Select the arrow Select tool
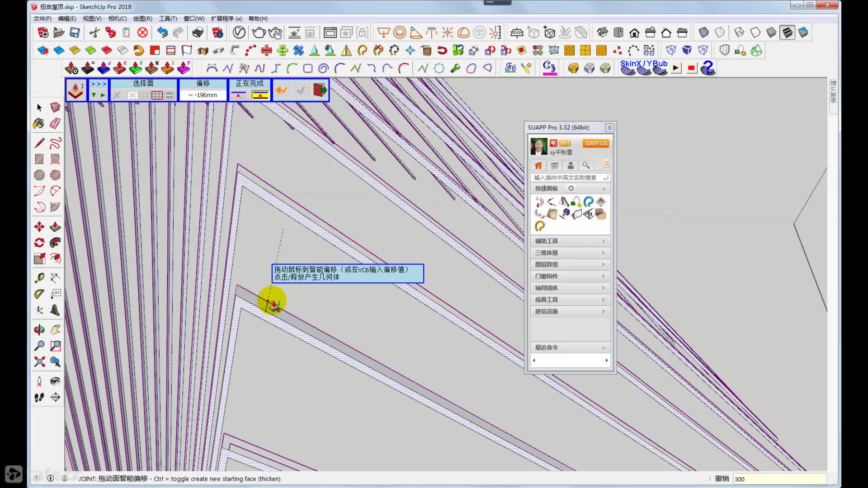The height and width of the screenshot is (488, 868). [39, 108]
